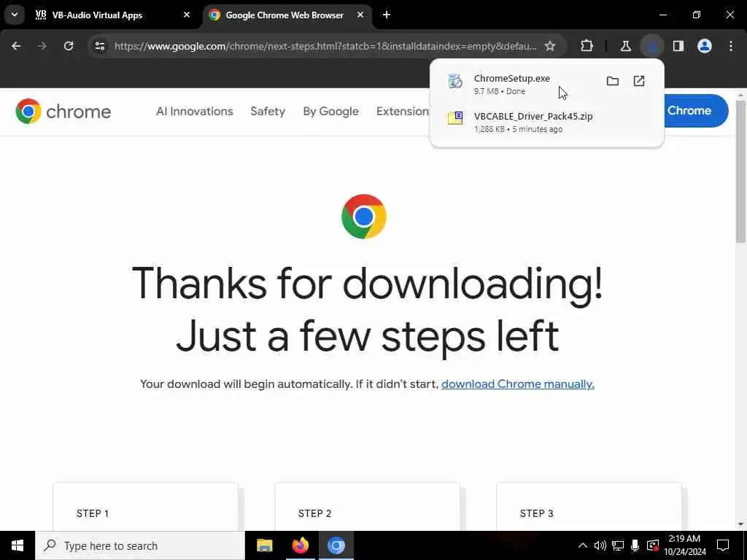Open the Chrome Labs flask icon

[x=625, y=46]
